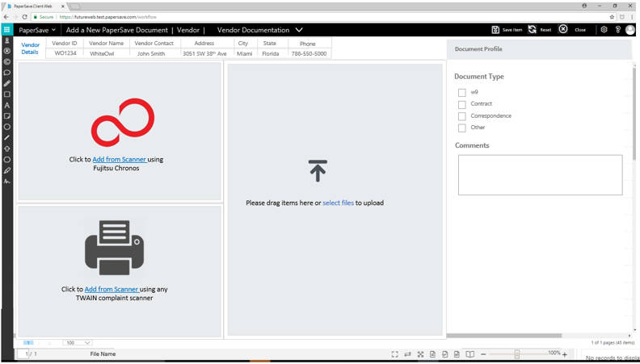
Task: Click the zoom in plus icon
Action: (565, 354)
